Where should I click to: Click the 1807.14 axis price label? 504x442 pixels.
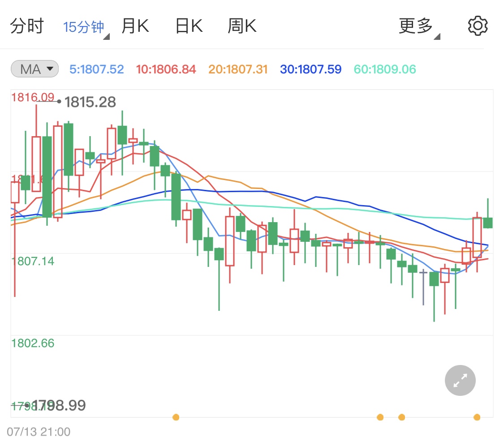point(33,261)
